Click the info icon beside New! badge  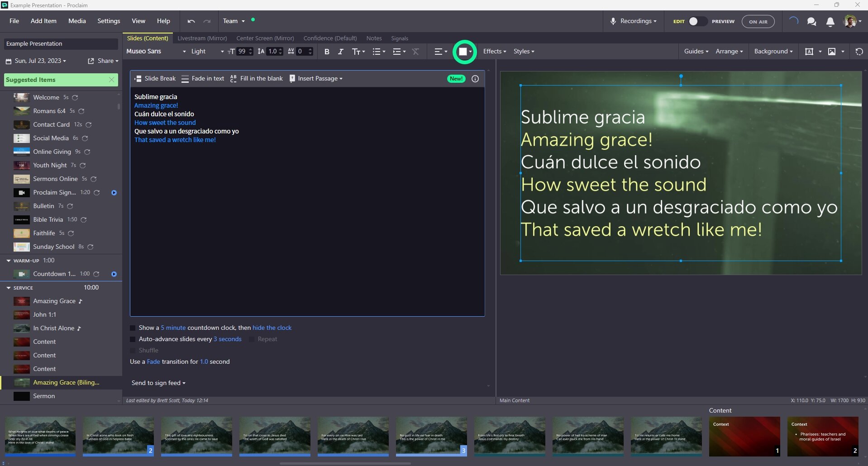coord(475,79)
